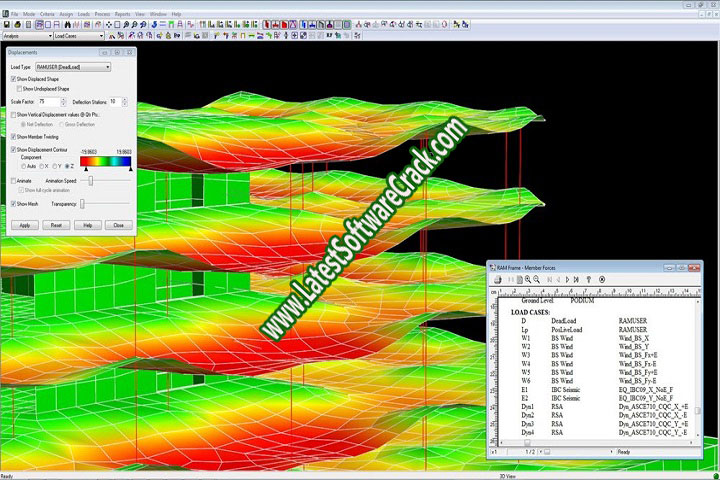Increase Deflection Stations with up arrow
Viewport: 720px width, 480px height.
coord(124,100)
